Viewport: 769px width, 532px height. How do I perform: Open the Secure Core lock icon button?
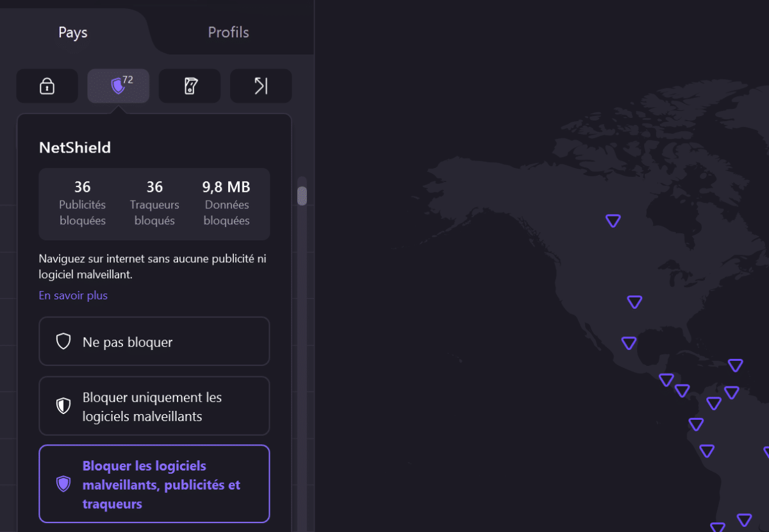[x=47, y=86]
